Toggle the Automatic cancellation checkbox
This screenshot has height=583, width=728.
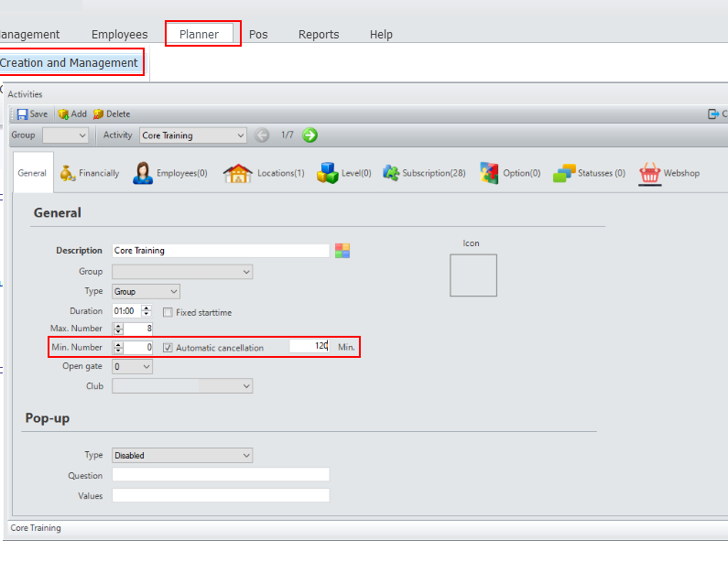point(168,348)
